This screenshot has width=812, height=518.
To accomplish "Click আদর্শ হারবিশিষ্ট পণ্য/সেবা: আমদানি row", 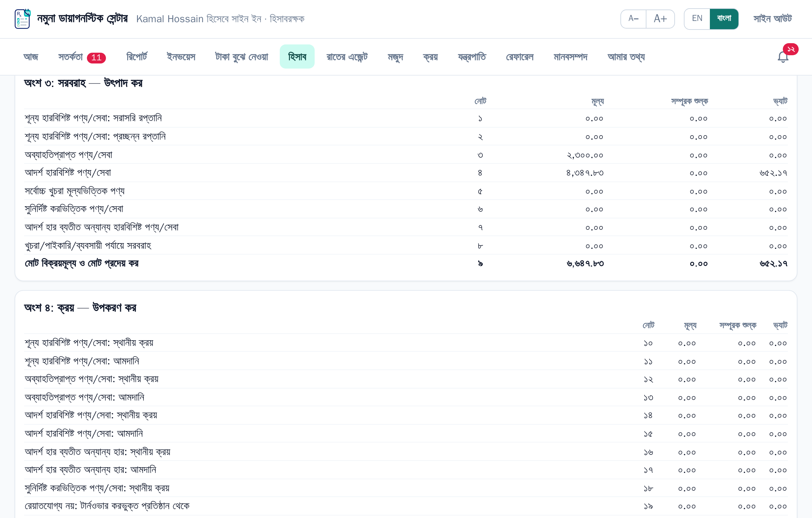I will coord(406,434).
